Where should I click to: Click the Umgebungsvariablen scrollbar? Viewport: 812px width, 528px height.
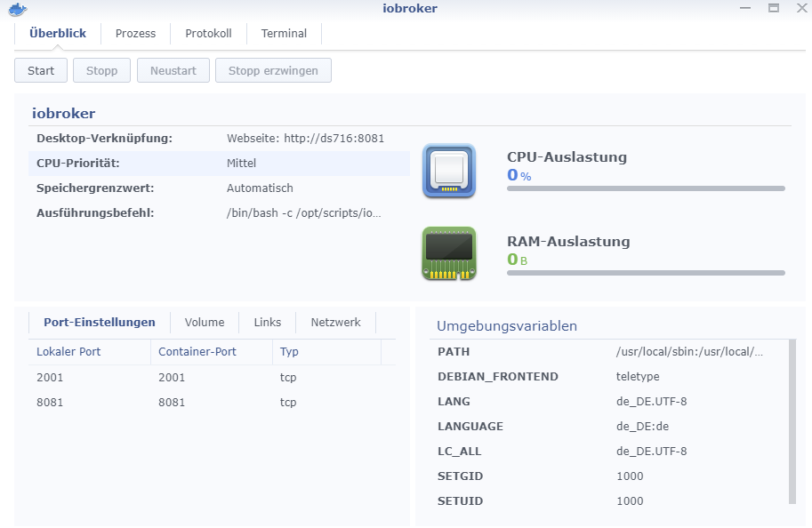[x=792, y=421]
